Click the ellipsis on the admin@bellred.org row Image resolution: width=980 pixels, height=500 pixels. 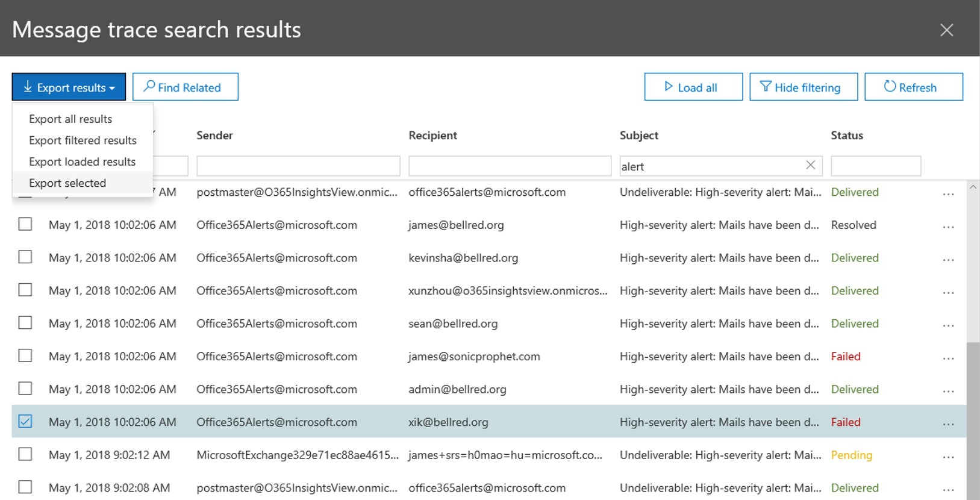coord(948,391)
